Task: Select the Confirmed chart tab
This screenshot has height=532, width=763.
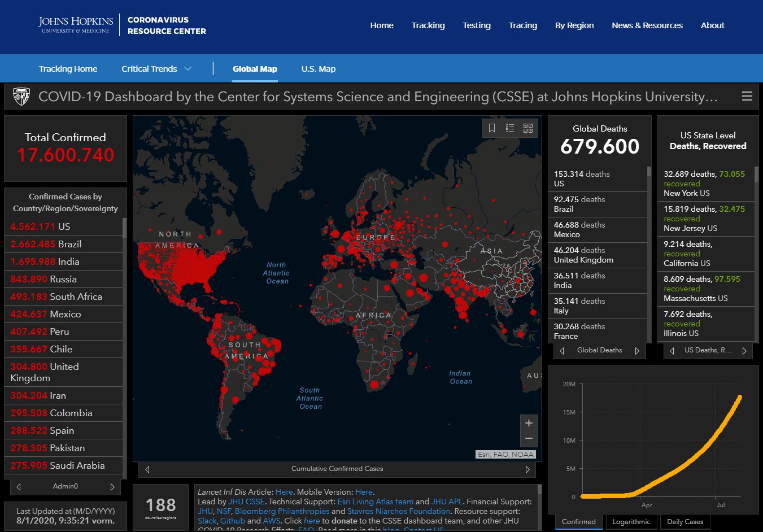Action: [579, 522]
